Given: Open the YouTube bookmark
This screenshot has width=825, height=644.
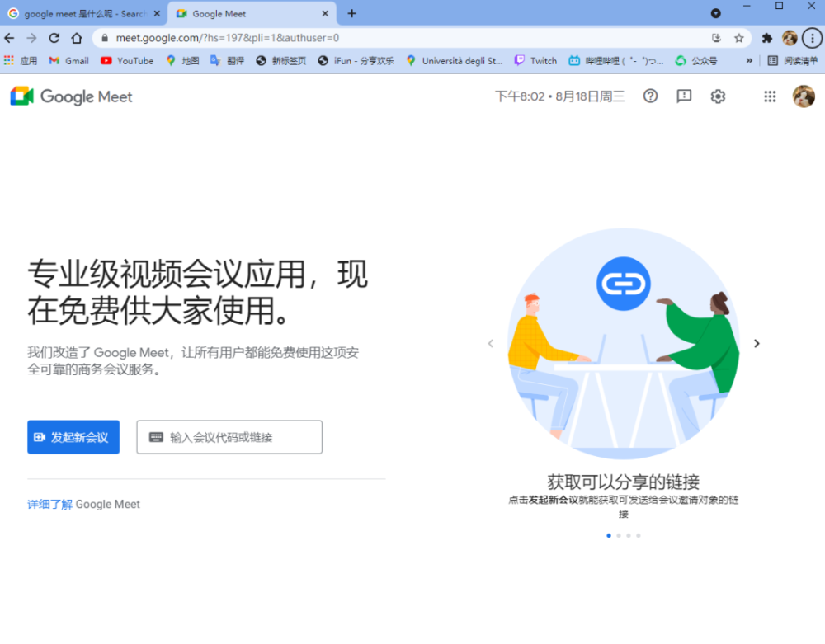Looking at the screenshot, I should point(127,61).
